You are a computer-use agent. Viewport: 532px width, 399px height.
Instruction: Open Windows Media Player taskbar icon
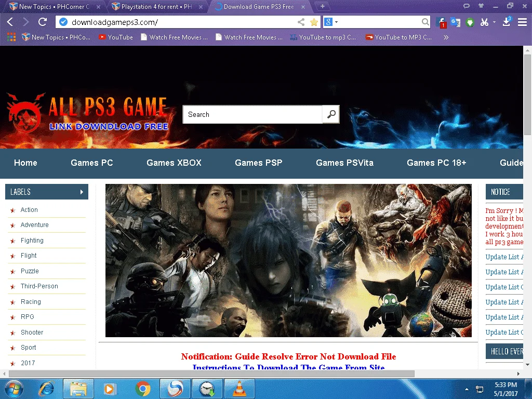point(109,389)
